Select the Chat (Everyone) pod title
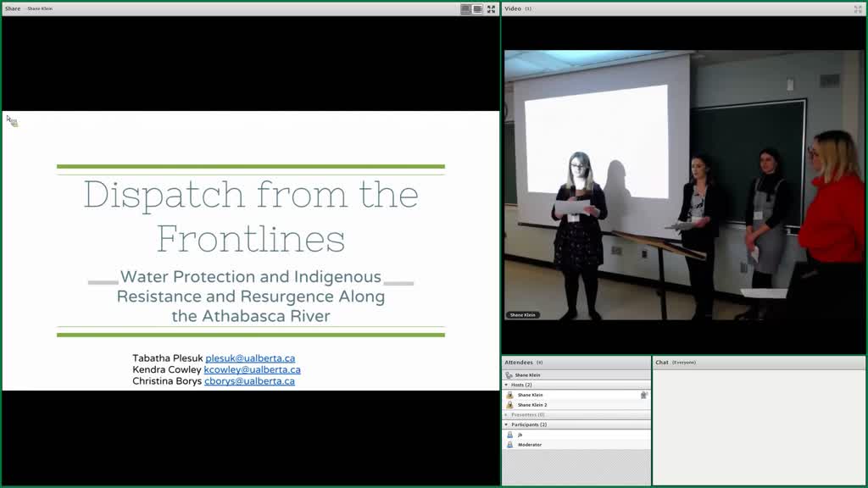Screen dimensions: 868x488 pyautogui.click(x=676, y=363)
